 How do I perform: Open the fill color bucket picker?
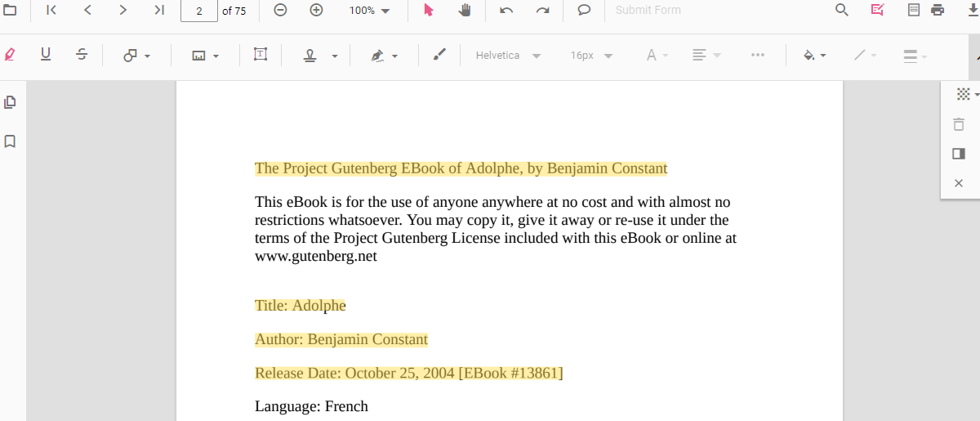pos(814,56)
